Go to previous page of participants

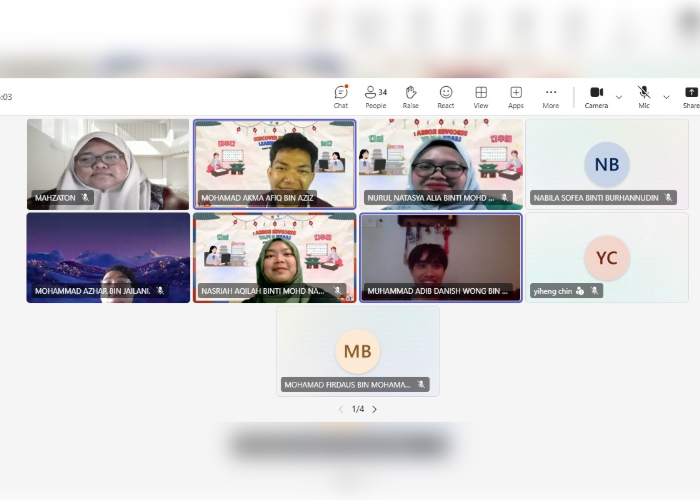pyautogui.click(x=340, y=409)
